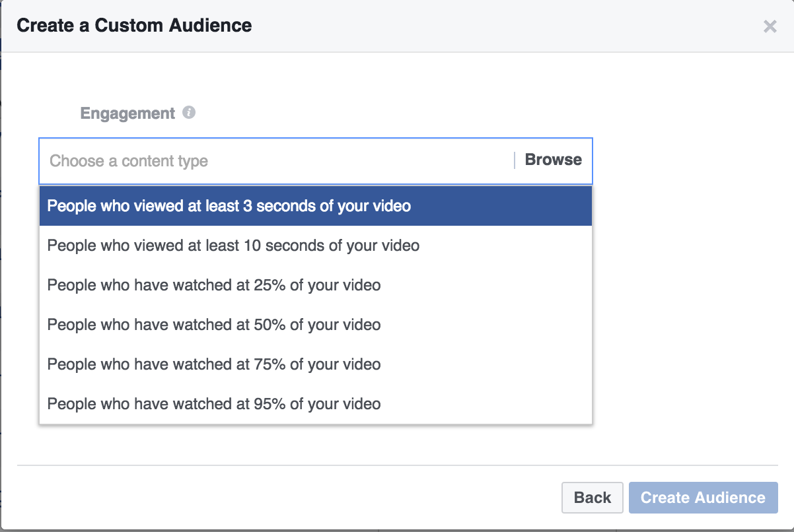
Task: Click the Create Audience button
Action: (x=703, y=497)
